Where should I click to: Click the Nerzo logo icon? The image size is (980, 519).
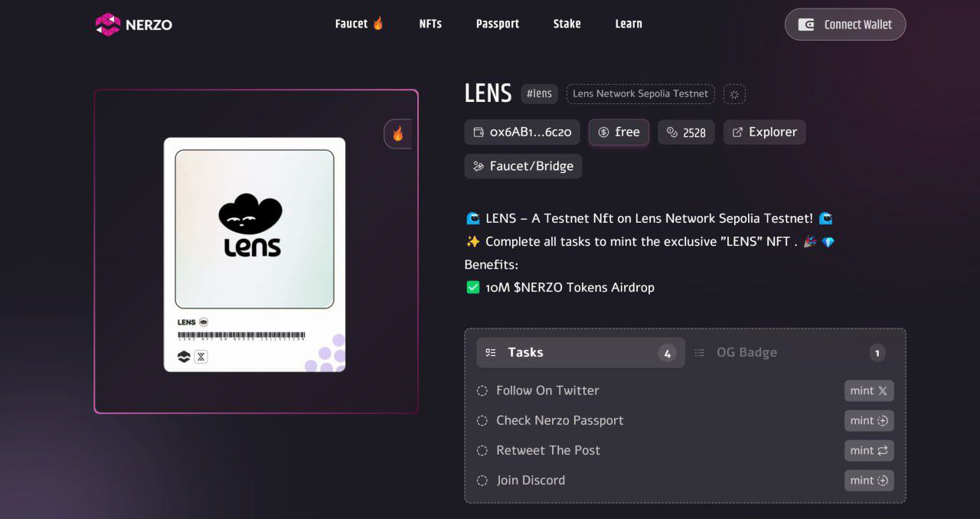(x=108, y=24)
